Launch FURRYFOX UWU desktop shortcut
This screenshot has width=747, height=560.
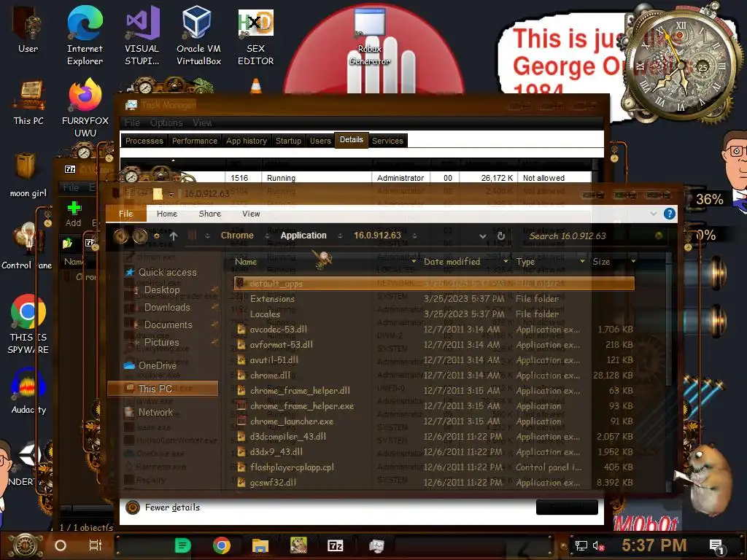[x=85, y=109]
